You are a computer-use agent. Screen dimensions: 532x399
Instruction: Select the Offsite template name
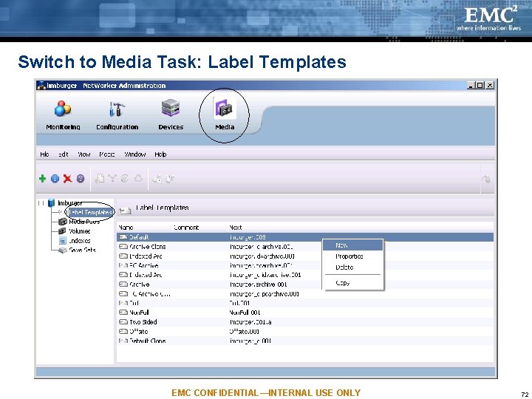click(139, 332)
